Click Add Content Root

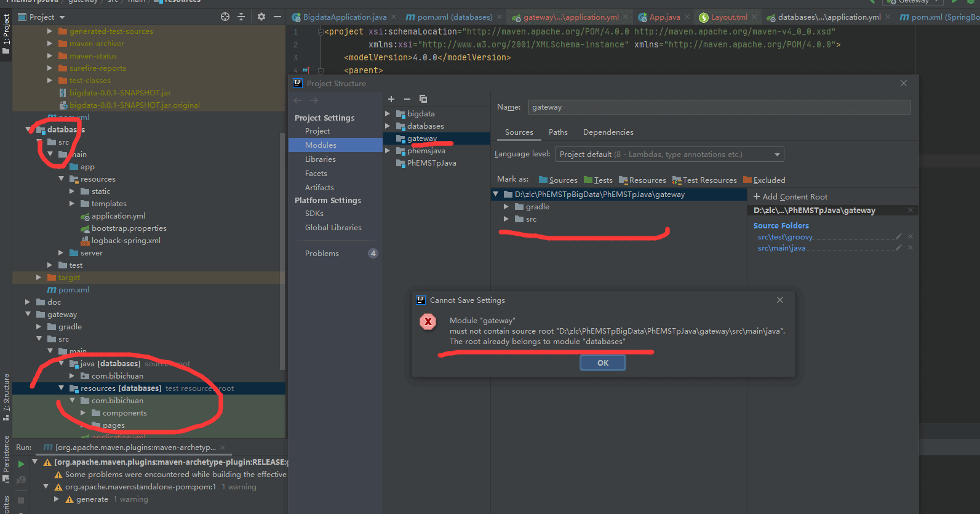click(791, 197)
